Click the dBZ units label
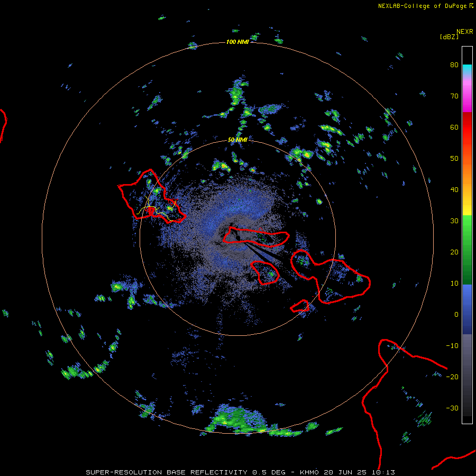The image size is (476, 476). click(x=449, y=37)
